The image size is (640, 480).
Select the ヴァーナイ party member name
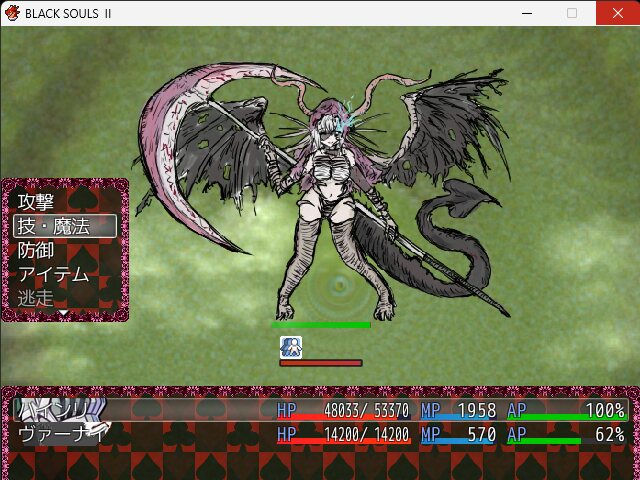[x=62, y=434]
